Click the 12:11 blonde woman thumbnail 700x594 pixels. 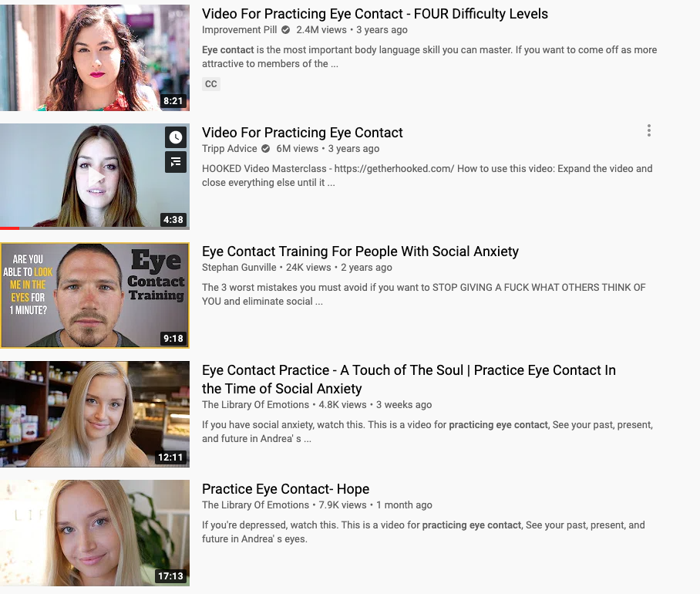[x=95, y=414]
